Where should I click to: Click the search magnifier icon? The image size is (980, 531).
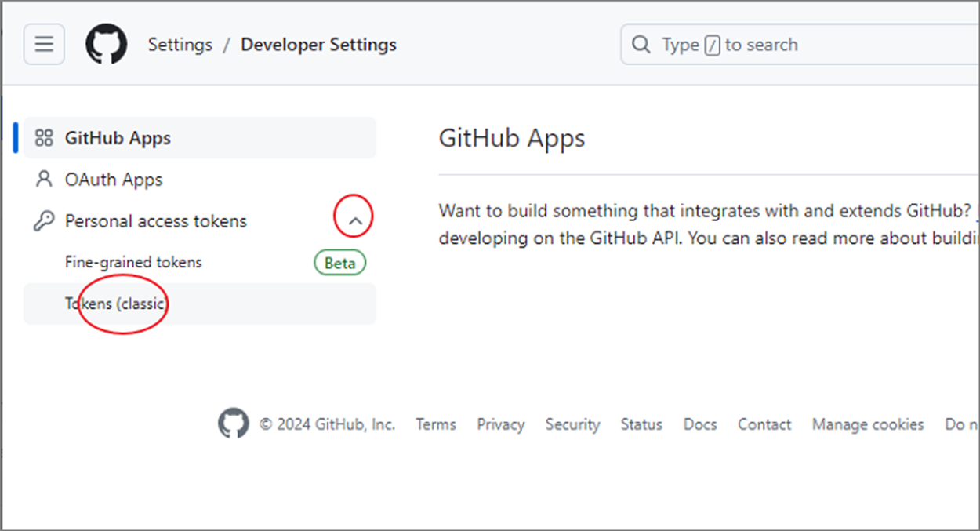[641, 45]
